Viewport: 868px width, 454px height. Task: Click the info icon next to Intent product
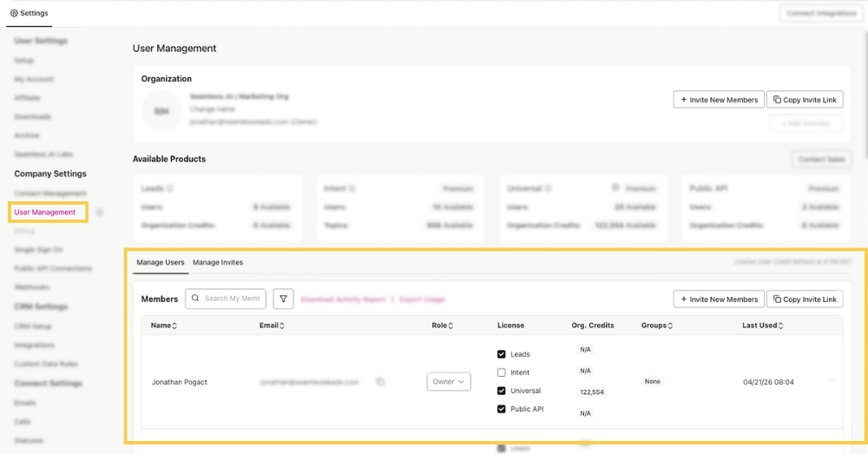352,188
